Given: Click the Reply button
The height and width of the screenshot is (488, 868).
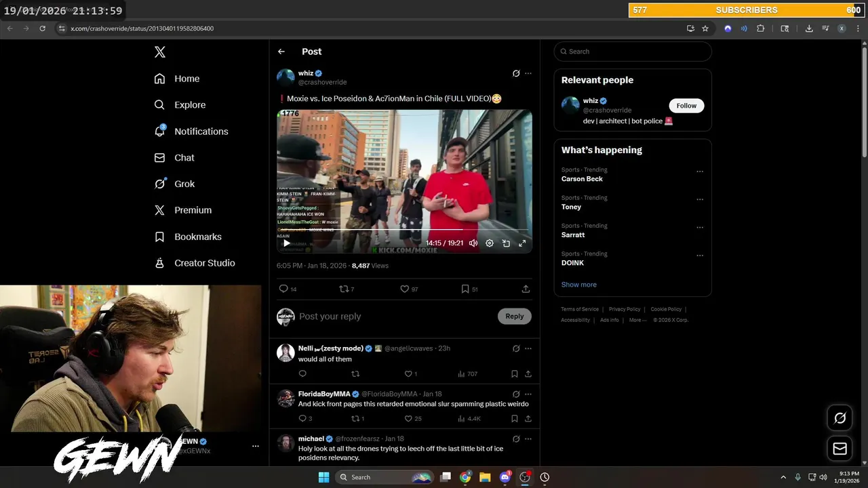Looking at the screenshot, I should [x=515, y=317].
